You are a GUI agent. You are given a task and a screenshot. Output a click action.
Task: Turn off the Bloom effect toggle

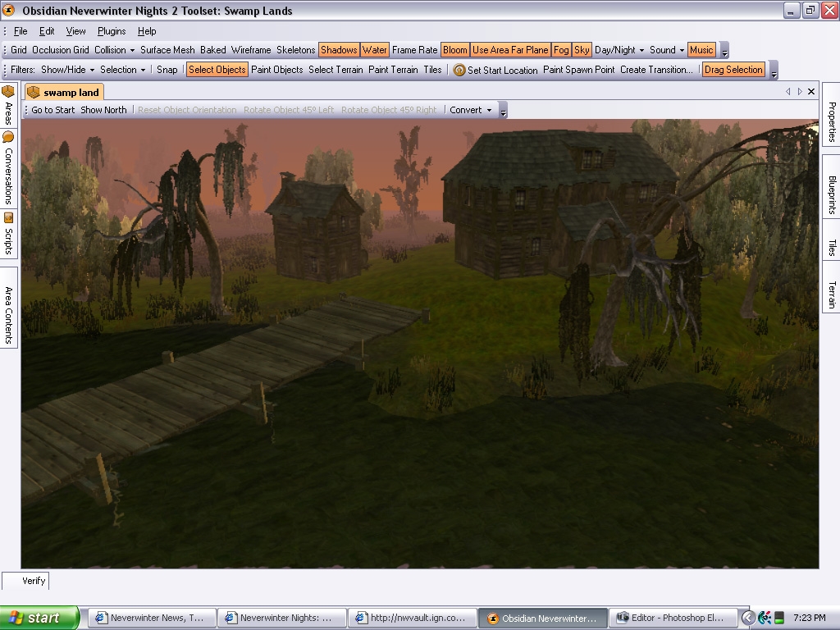pos(454,50)
